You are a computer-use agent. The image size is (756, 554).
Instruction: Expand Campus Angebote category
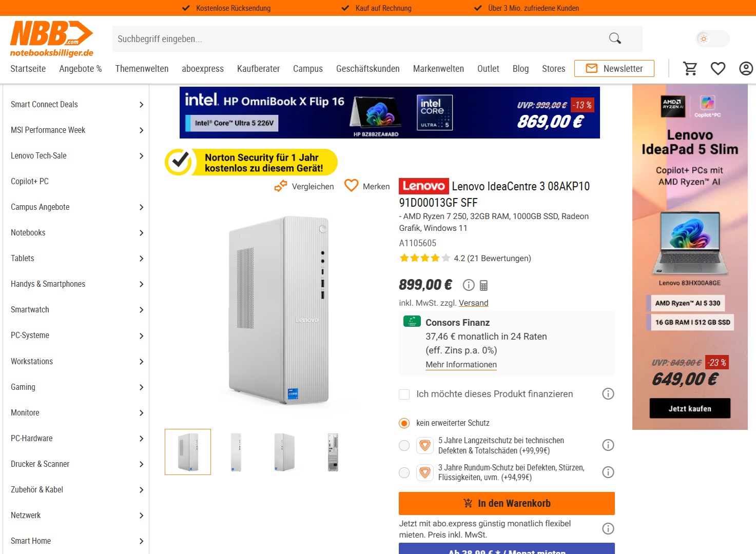(141, 207)
